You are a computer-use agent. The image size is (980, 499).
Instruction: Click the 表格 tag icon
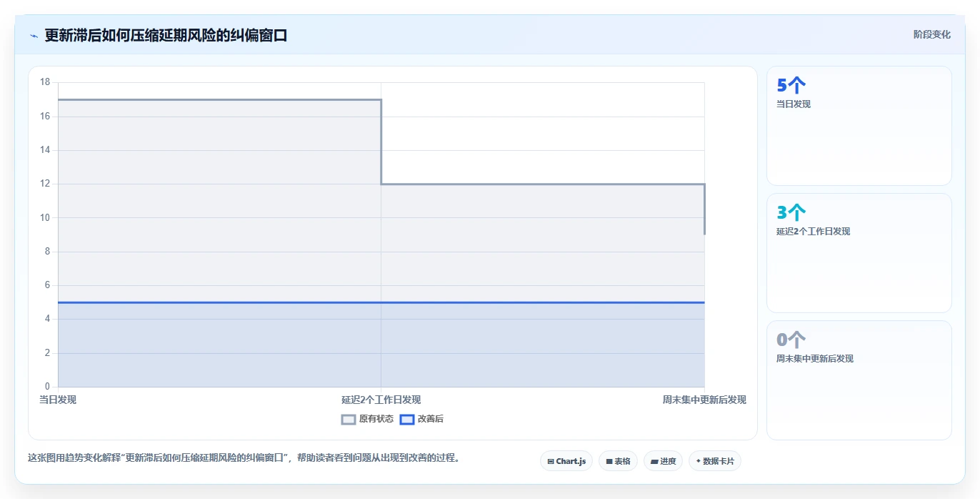point(609,462)
